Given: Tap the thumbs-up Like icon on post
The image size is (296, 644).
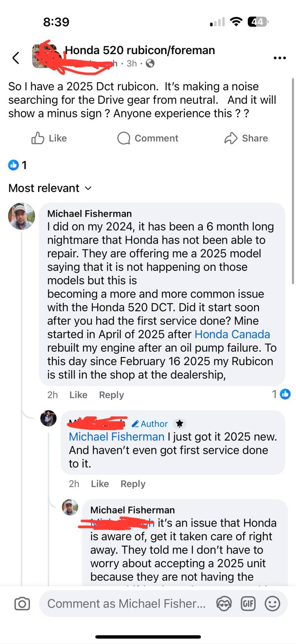Looking at the screenshot, I should coord(38,138).
